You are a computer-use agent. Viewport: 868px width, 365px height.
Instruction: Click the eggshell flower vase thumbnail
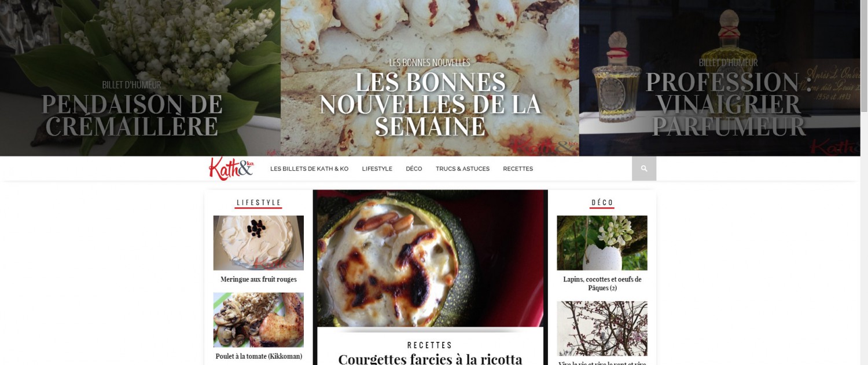pos(602,243)
